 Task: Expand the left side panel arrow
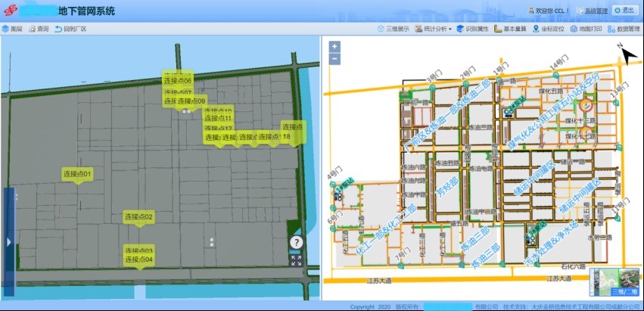click(x=8, y=242)
